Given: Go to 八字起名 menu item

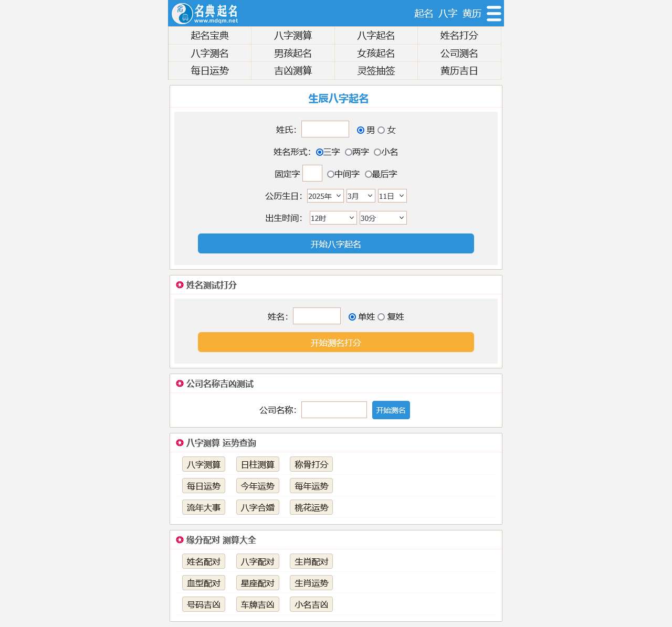Looking at the screenshot, I should click(376, 36).
